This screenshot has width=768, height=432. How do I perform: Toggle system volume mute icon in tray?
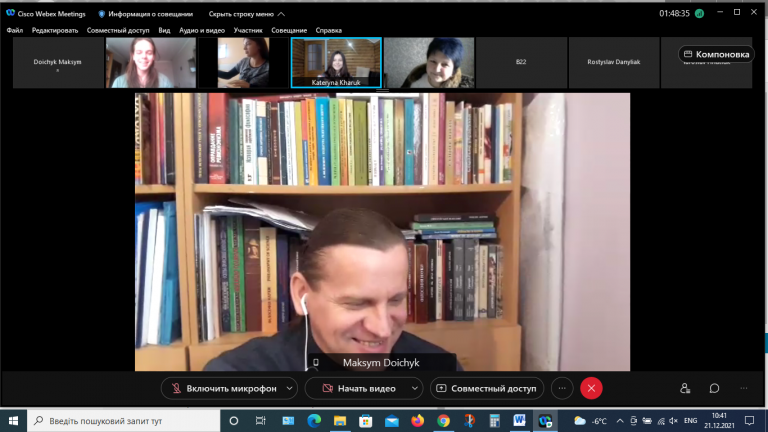click(673, 421)
